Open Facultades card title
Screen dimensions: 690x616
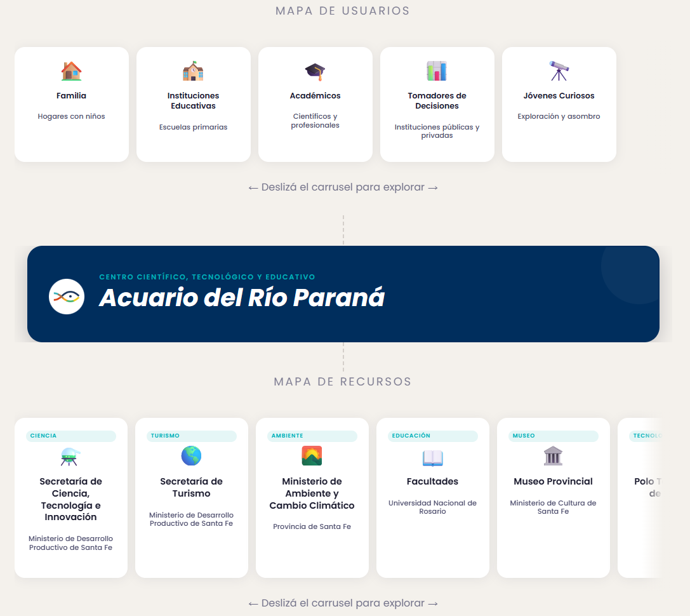432,481
